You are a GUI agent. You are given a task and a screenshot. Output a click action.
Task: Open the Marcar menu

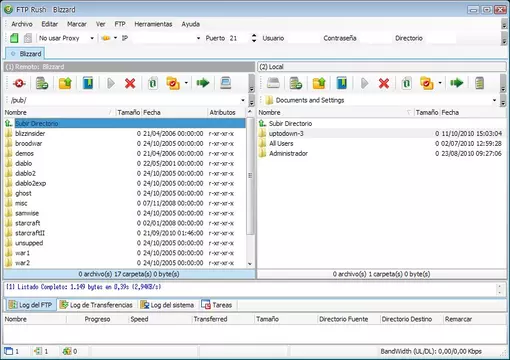point(77,24)
